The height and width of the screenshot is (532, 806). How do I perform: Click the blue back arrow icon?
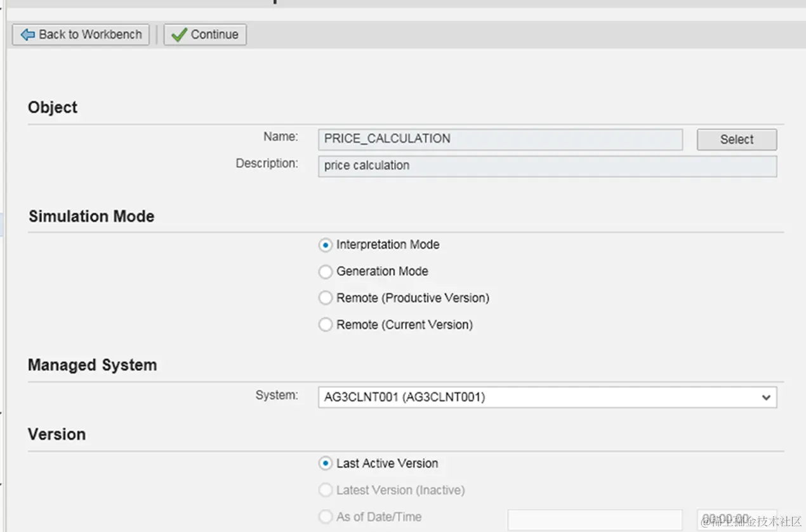pos(27,35)
